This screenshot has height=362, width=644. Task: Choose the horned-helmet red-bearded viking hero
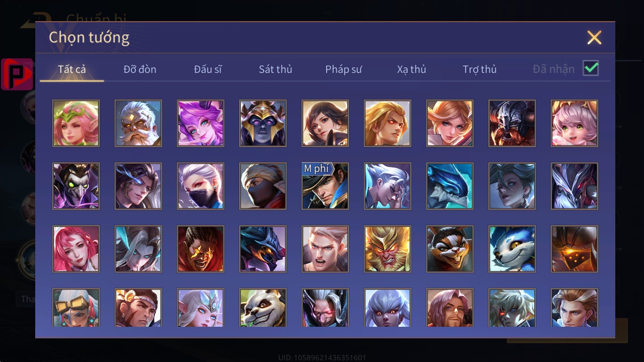512,123
